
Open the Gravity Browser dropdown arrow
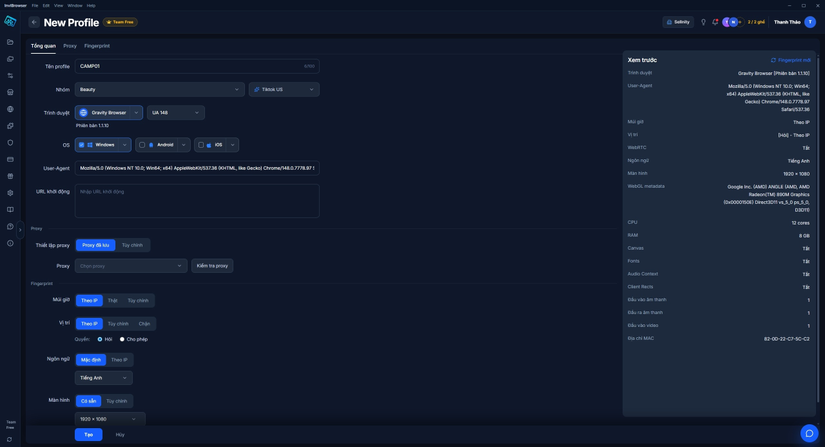point(136,113)
